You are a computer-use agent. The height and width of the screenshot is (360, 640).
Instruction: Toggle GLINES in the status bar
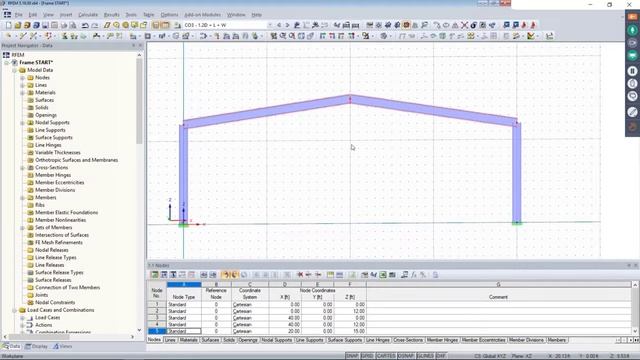click(x=426, y=356)
